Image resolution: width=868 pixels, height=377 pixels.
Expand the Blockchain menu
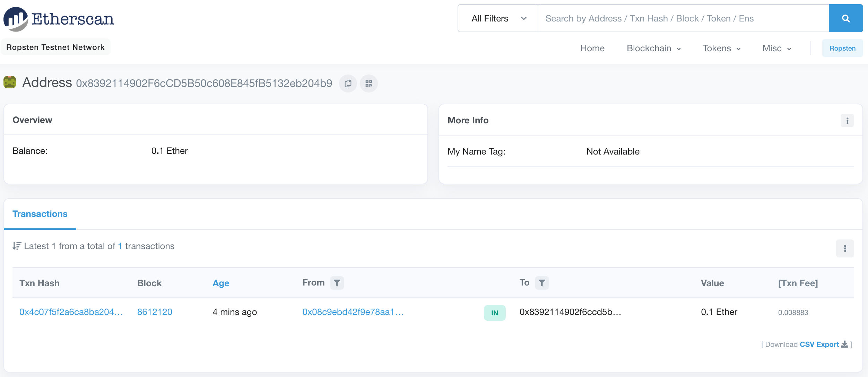pos(653,48)
